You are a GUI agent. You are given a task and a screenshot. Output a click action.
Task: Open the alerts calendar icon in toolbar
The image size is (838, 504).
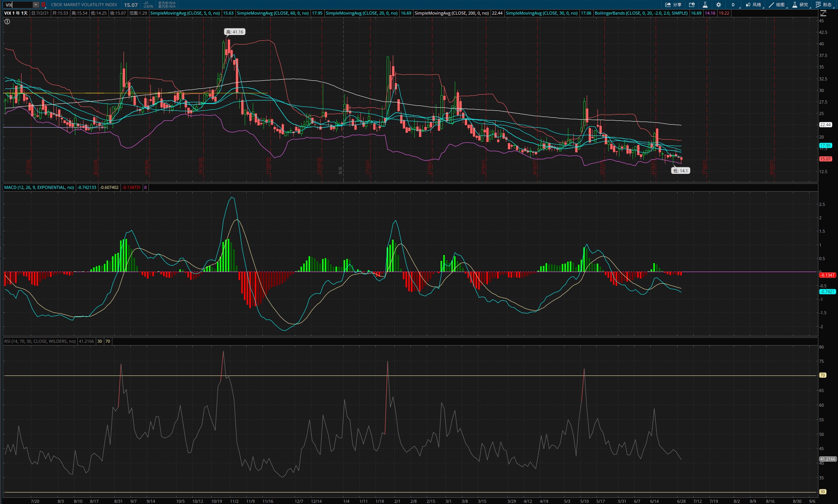coord(691,5)
